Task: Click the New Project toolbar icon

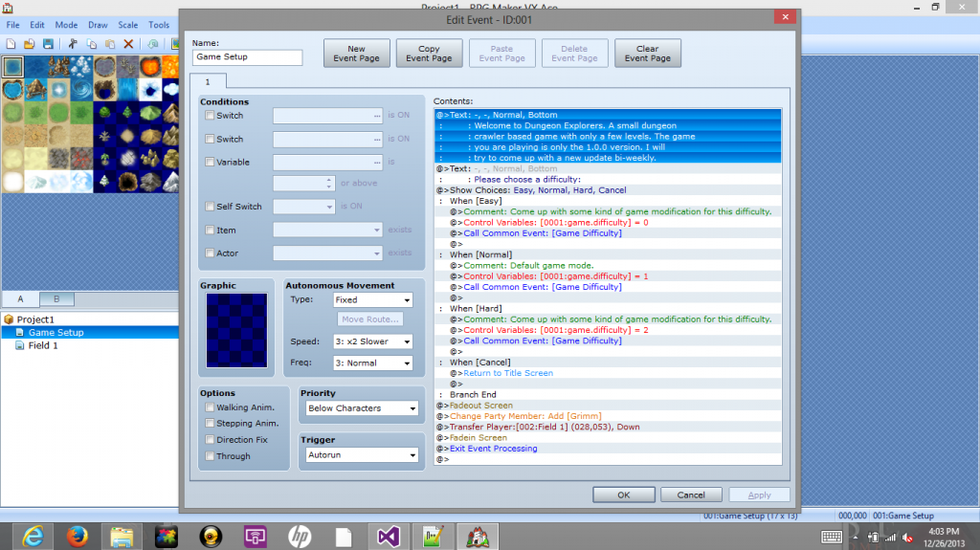Action: (11, 44)
